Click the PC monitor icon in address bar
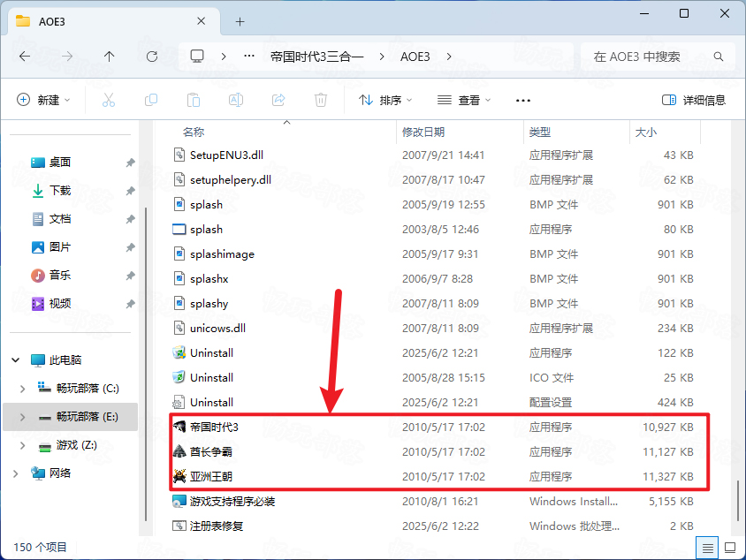 (197, 57)
